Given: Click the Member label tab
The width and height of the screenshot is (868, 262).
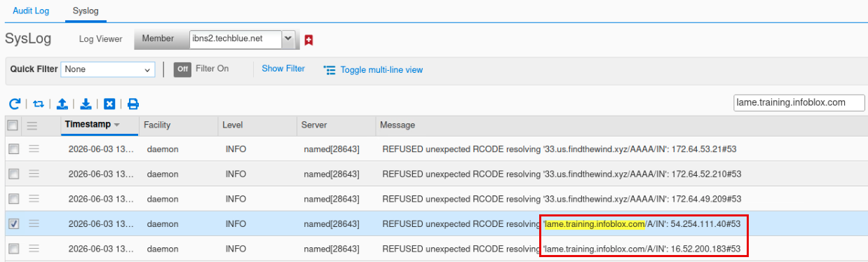Looking at the screenshot, I should (158, 39).
